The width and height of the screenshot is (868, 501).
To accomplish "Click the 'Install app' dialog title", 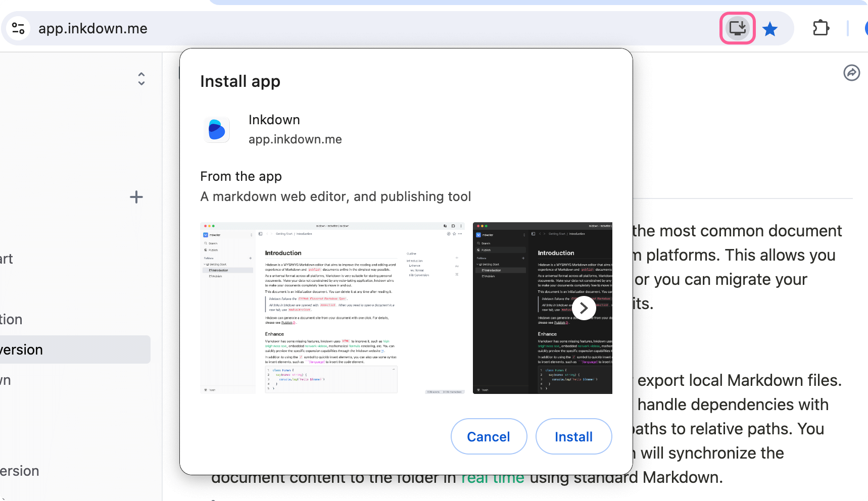I will pyautogui.click(x=240, y=81).
